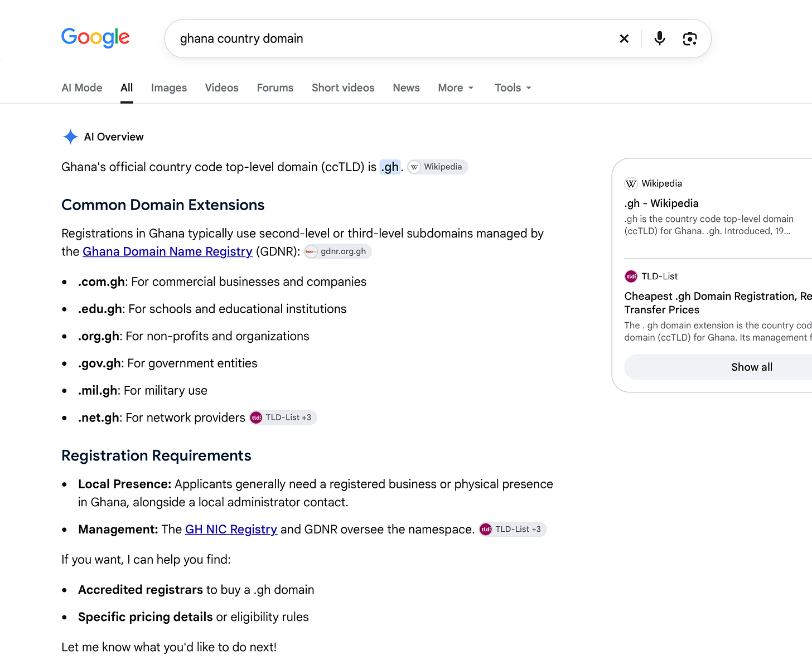Screen dimensions: 812x660
Task: Click Wikipedia favicon in sidebar card
Action: click(631, 183)
